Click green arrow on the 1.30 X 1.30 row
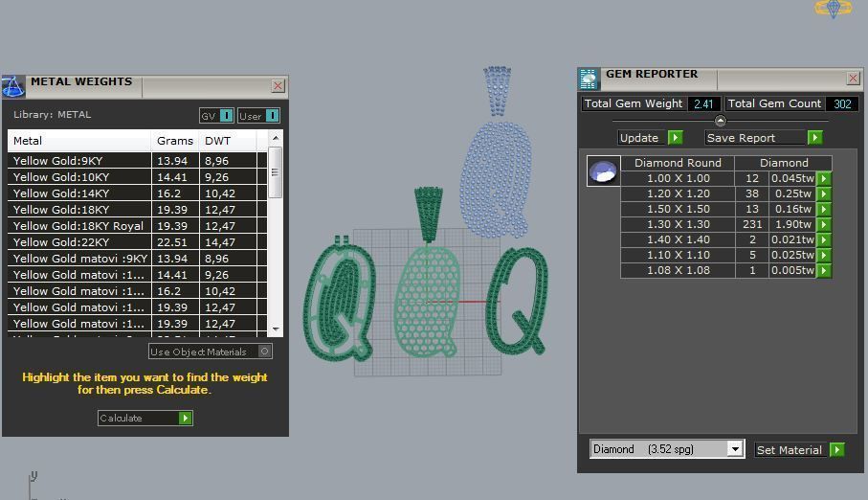Screen dimensions: 868x500 pyautogui.click(x=824, y=224)
